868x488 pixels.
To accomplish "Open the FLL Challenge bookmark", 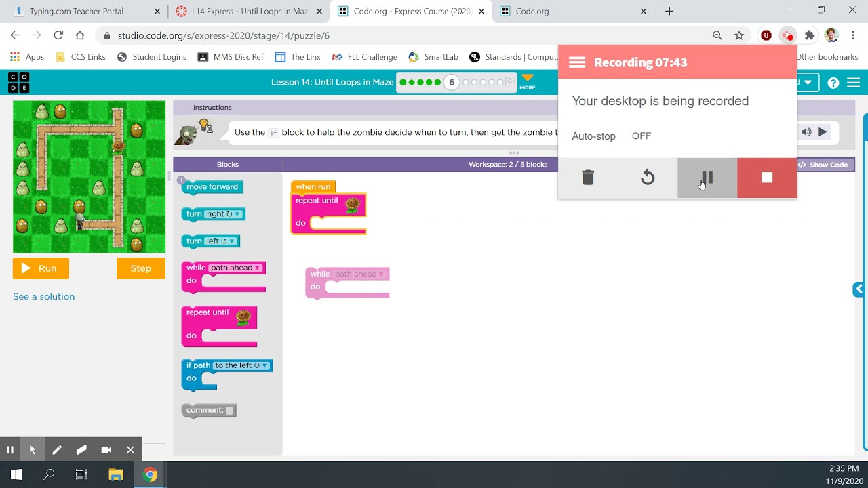I will [365, 57].
